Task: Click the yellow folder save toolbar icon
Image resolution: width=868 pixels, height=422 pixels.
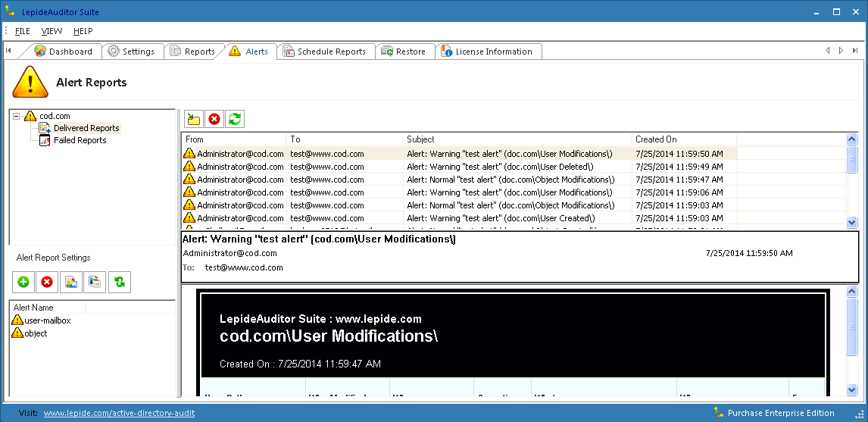Action: [x=194, y=119]
